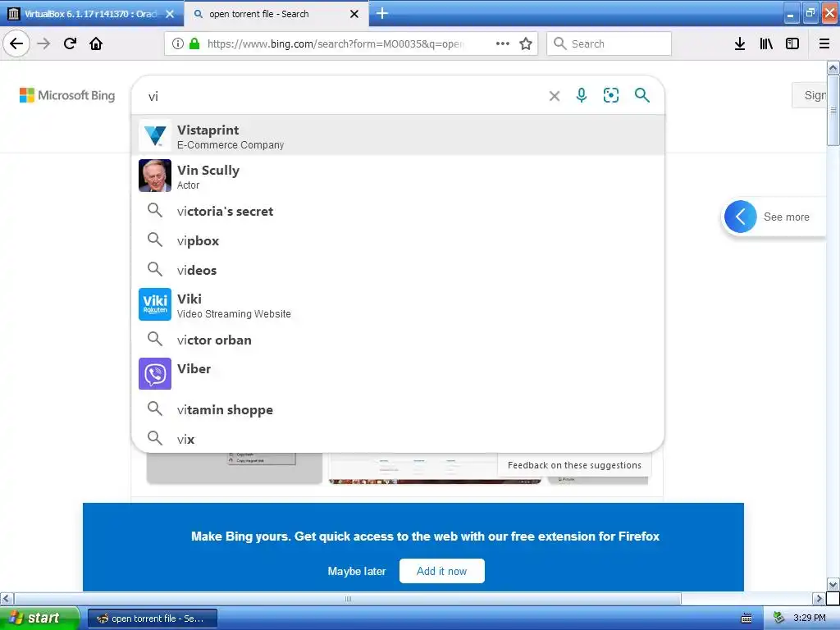
Task: Open the home page via house icon
Action: [x=96, y=43]
